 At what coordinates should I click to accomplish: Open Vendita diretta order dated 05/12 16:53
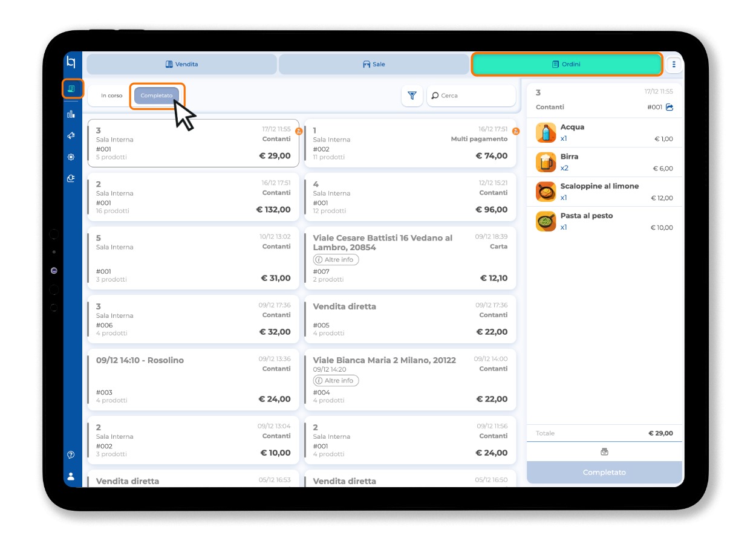pos(194,479)
